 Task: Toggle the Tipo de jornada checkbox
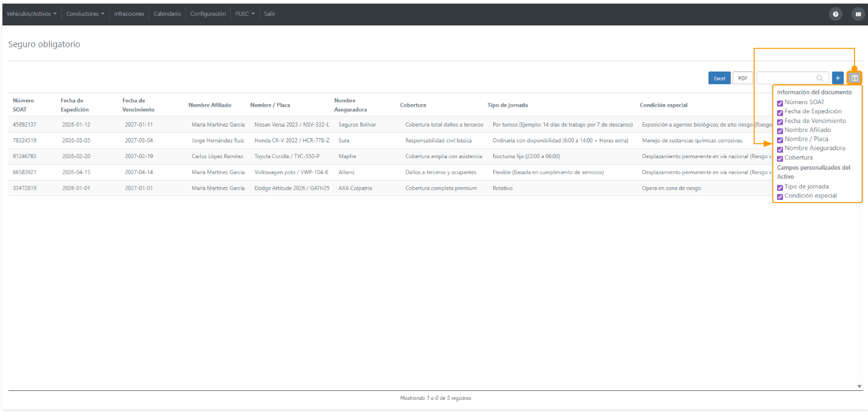[780, 187]
